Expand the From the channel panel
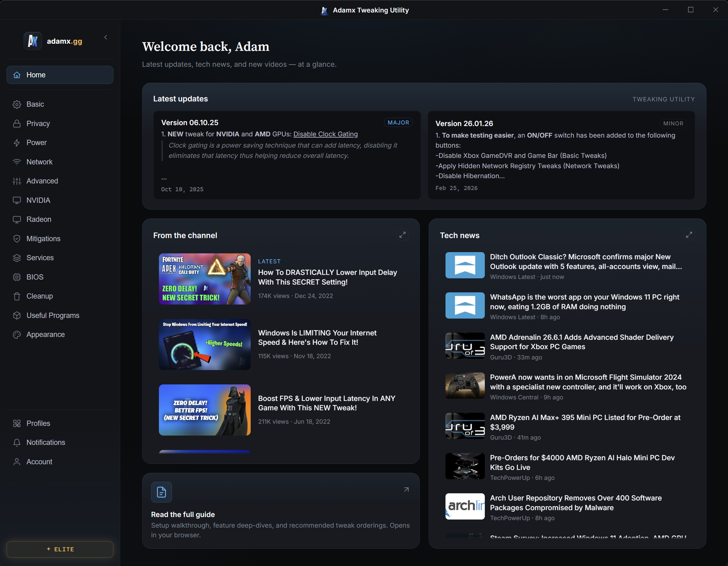The height and width of the screenshot is (566, 728). coord(403,235)
